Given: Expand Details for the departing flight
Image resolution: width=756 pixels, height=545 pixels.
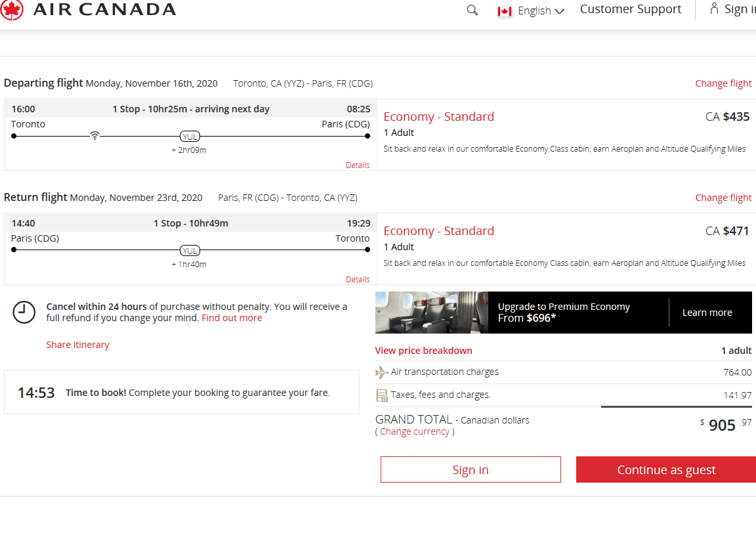Looking at the screenshot, I should pyautogui.click(x=357, y=165).
